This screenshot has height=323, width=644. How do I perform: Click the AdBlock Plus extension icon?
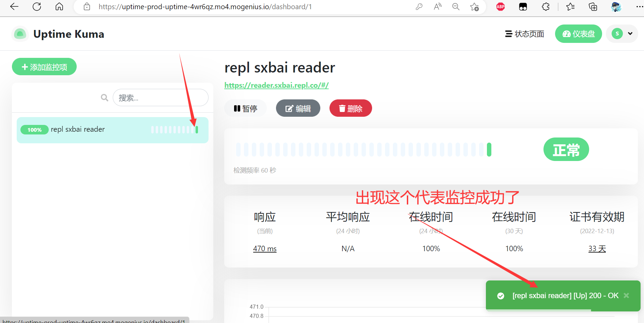pyautogui.click(x=500, y=7)
